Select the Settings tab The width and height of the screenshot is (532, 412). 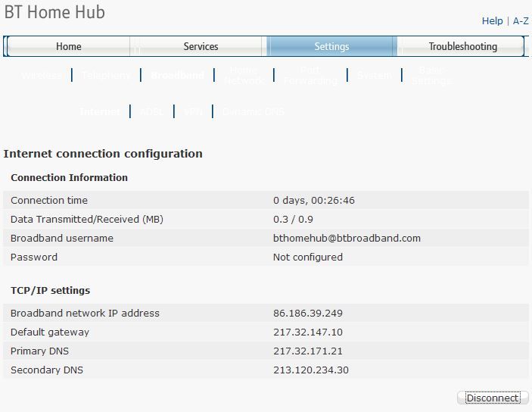(x=331, y=46)
